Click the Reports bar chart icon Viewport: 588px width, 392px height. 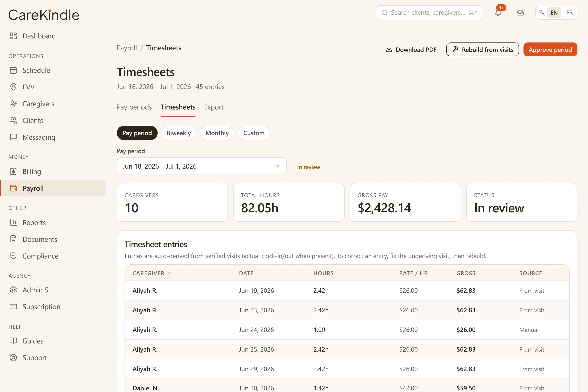tap(13, 222)
